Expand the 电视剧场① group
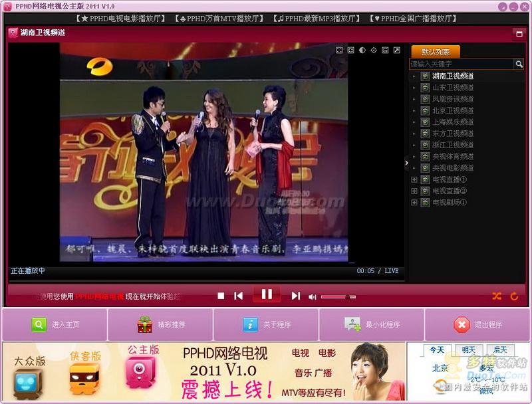Viewport: 532px width, 404px height. [x=414, y=203]
